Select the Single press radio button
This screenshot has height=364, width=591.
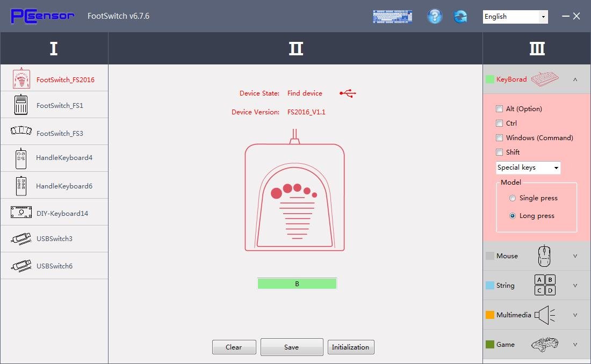point(513,198)
